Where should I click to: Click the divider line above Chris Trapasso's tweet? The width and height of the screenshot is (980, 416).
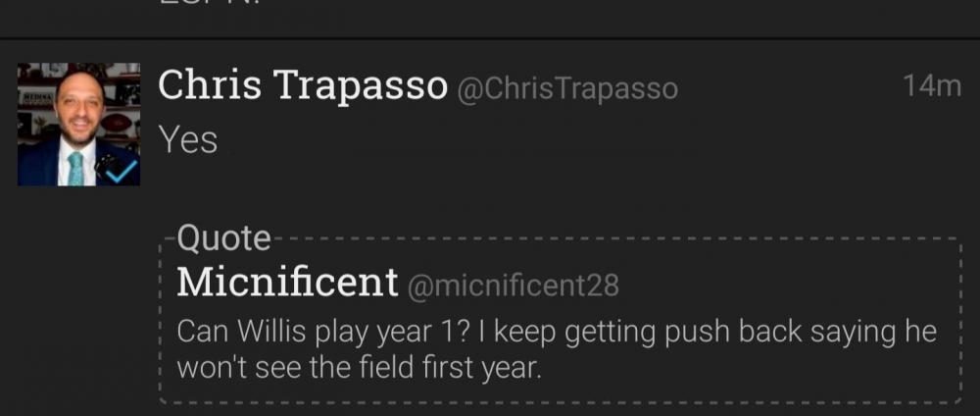[490, 38]
